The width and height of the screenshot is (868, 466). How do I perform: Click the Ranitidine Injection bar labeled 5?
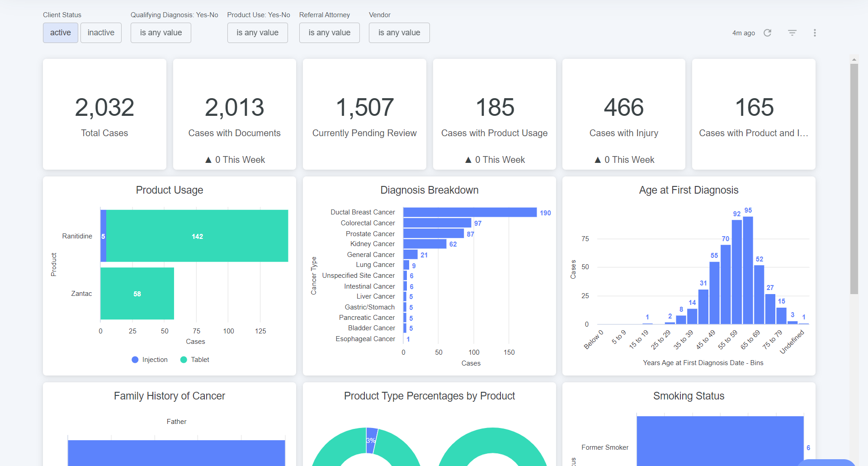(x=104, y=236)
